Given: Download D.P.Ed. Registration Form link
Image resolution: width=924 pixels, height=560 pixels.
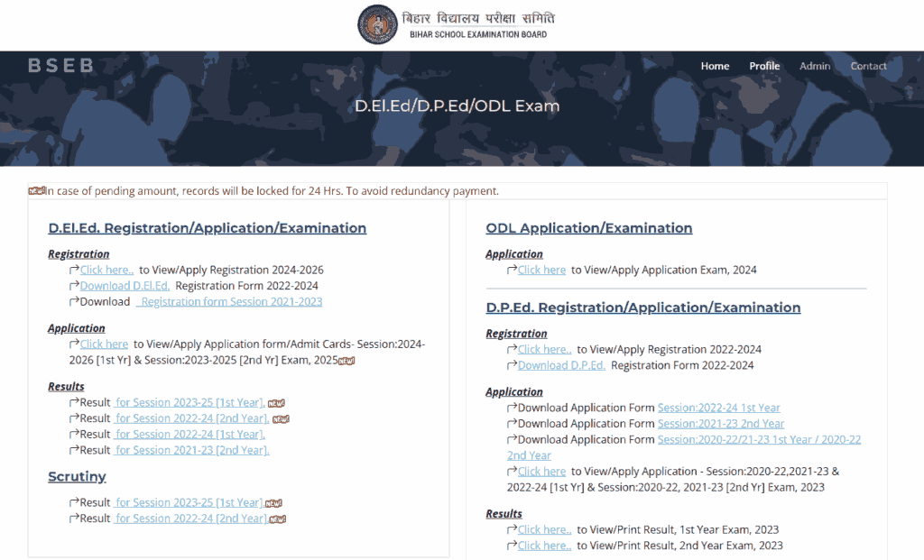Looking at the screenshot, I should point(561,365).
